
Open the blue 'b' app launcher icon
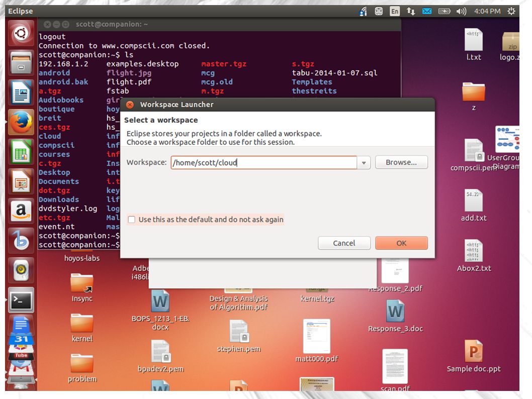21,241
